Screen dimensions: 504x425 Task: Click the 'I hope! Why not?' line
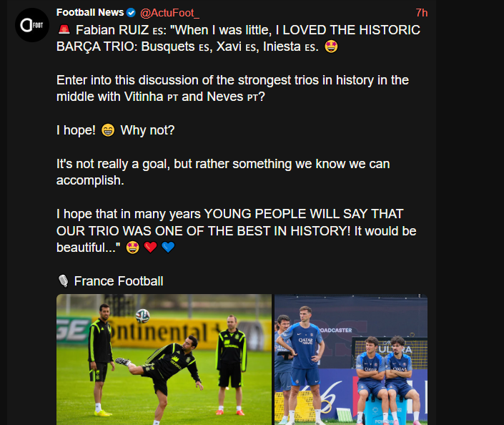click(115, 130)
